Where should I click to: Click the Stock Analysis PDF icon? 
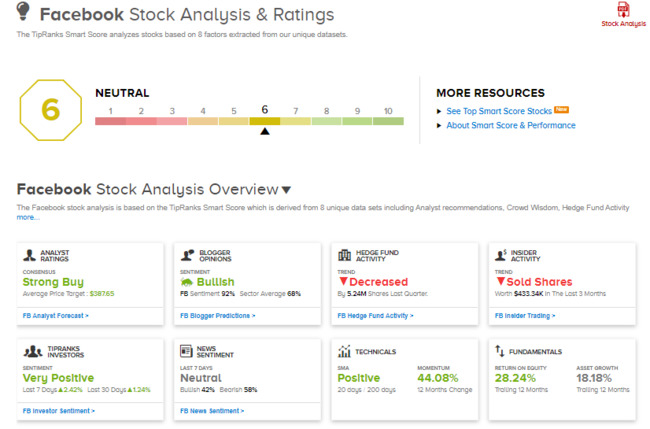point(623,11)
